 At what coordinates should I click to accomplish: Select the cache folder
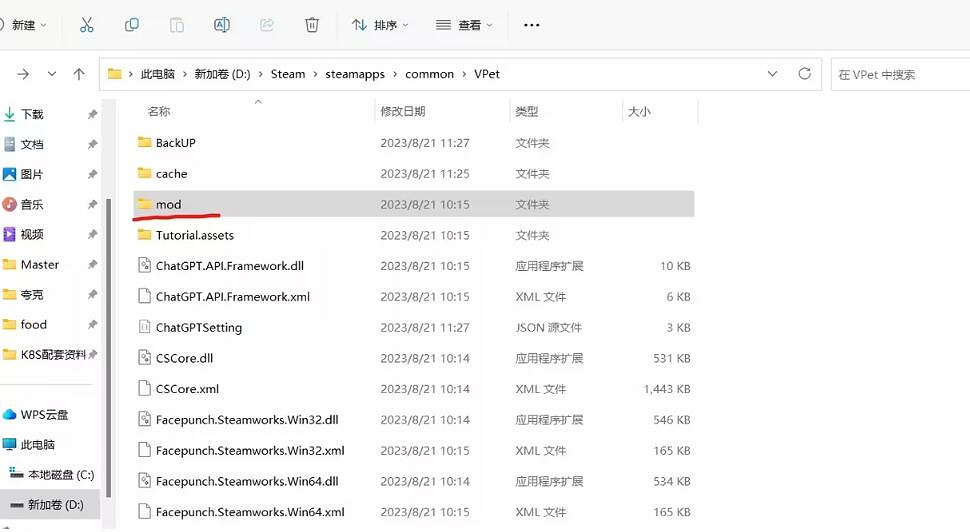point(413,174)
